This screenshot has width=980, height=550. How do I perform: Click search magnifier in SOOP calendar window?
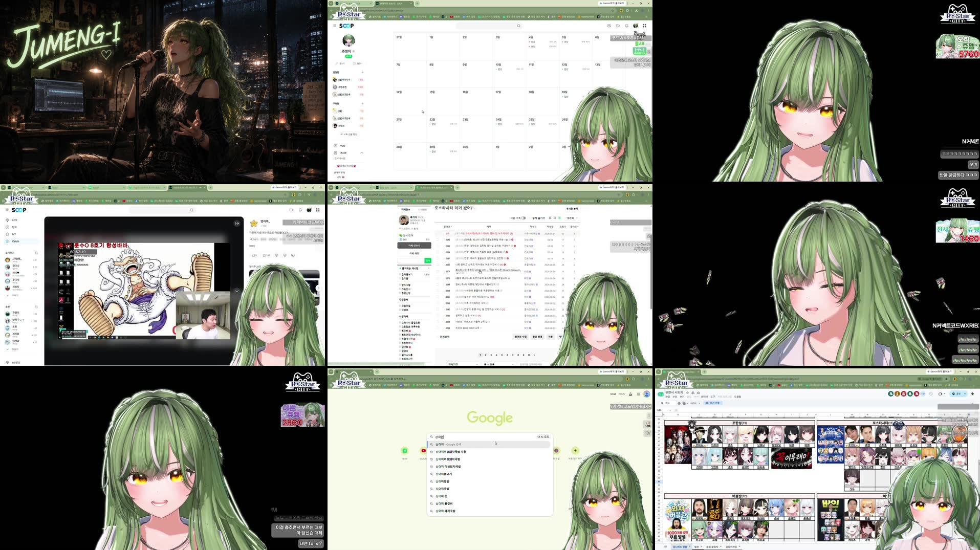518,26
